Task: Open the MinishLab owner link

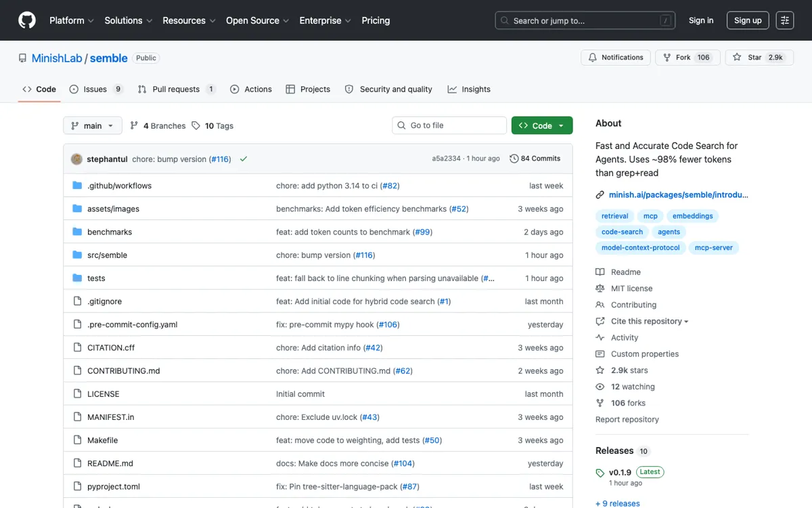Action: [57, 58]
